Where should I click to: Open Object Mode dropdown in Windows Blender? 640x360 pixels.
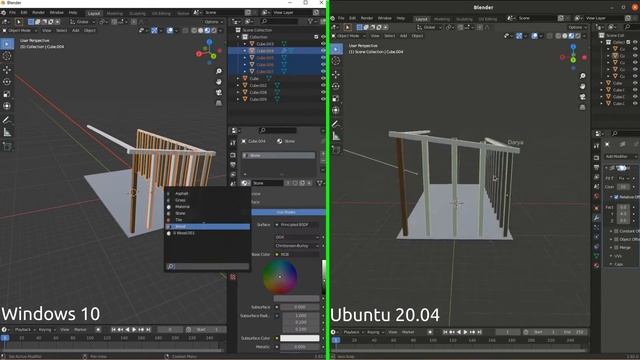tap(19, 31)
